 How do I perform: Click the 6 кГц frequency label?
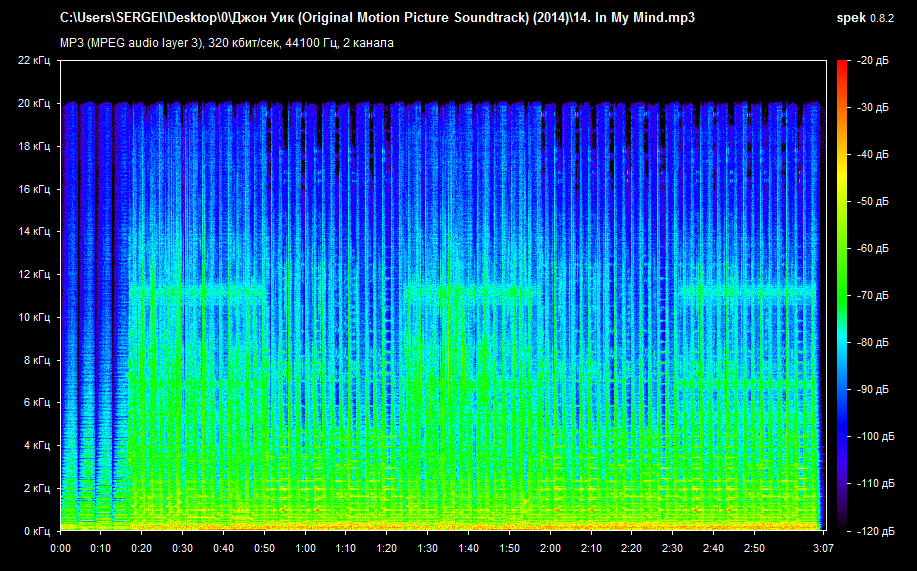pos(36,402)
